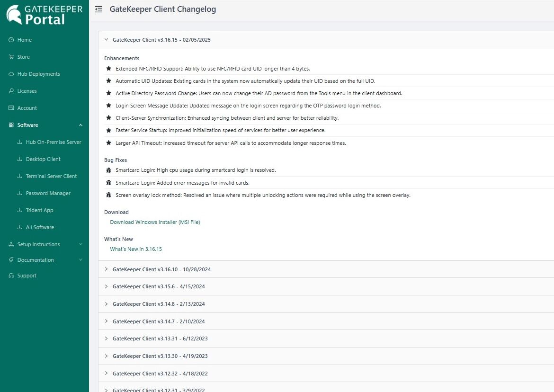554x392 pixels.
Task: Expand the Documentation chevron
Action: (x=80, y=259)
